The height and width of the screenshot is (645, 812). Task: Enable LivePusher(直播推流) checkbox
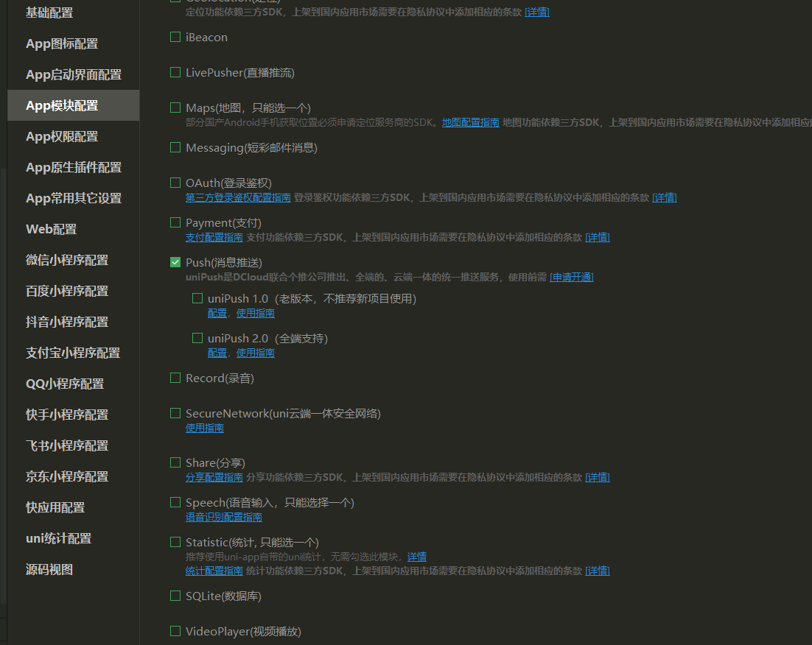[175, 72]
